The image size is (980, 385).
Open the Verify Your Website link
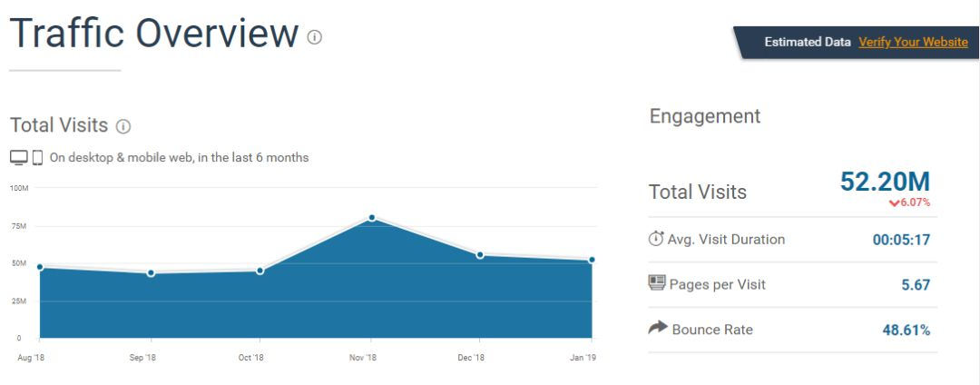pos(913,42)
